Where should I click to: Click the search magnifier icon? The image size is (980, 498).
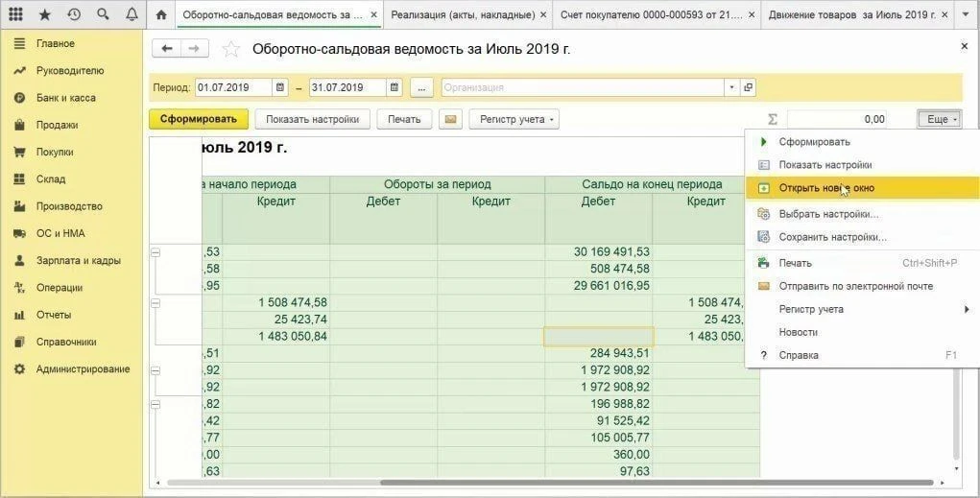103,13
